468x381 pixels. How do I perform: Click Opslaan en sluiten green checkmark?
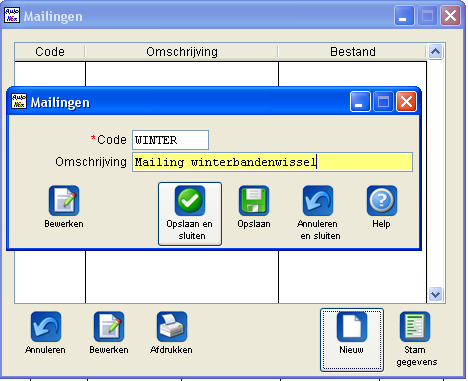pos(190,201)
